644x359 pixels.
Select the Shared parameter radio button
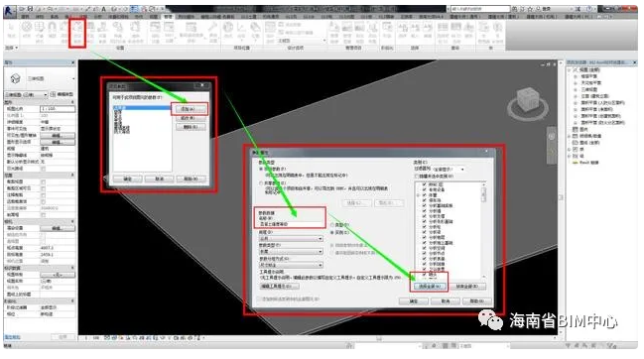pyautogui.click(x=261, y=183)
